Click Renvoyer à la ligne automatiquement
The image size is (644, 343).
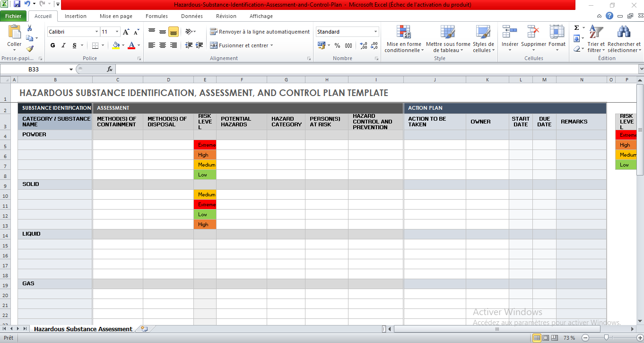point(260,32)
